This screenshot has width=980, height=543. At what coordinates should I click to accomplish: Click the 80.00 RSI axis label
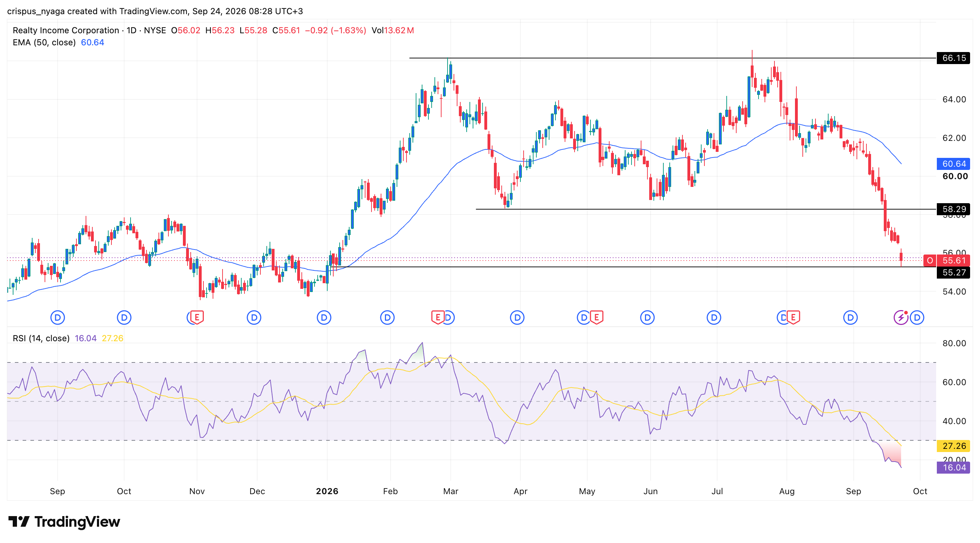point(954,344)
